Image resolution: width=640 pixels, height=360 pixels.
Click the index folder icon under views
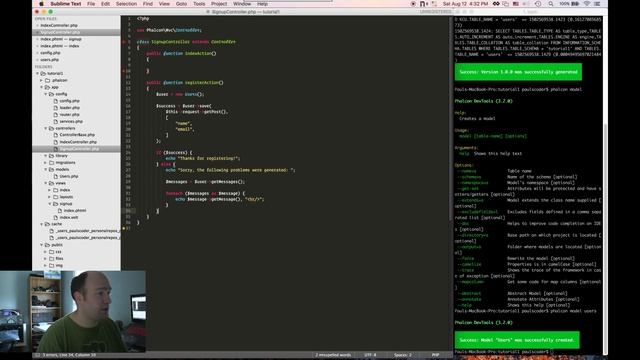[56, 190]
